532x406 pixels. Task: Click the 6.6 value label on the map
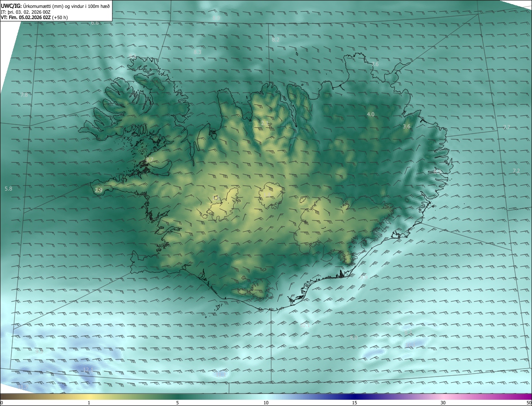click(95, 23)
